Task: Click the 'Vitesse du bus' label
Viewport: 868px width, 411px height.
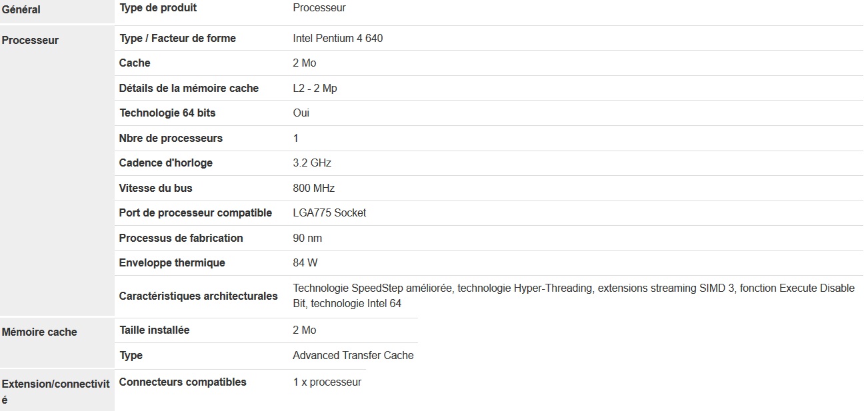Action: pyautogui.click(x=155, y=188)
